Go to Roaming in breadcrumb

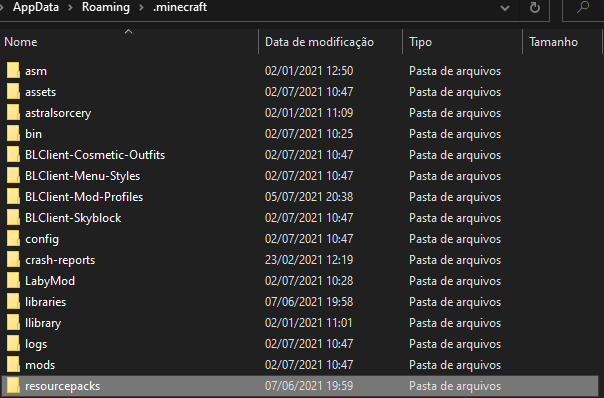click(106, 7)
